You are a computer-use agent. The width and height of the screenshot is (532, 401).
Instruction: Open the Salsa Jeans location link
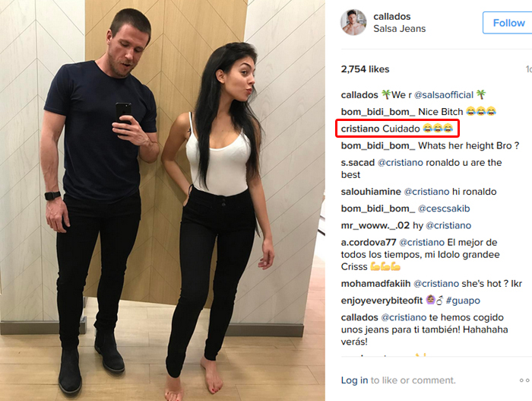[x=399, y=29]
